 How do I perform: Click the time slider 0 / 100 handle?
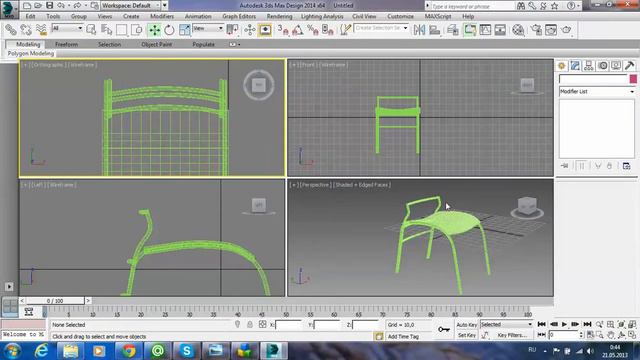55,301
